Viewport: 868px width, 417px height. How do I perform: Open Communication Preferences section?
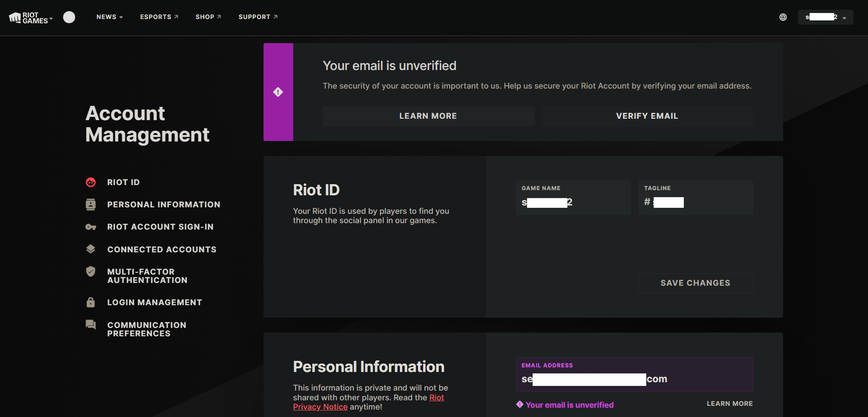point(147,329)
